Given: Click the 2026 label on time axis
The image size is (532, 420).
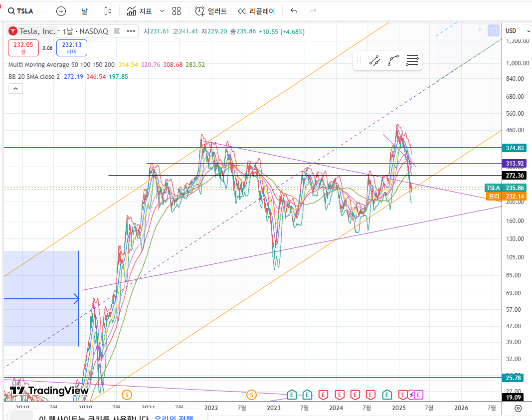Looking at the screenshot, I should [x=461, y=408].
